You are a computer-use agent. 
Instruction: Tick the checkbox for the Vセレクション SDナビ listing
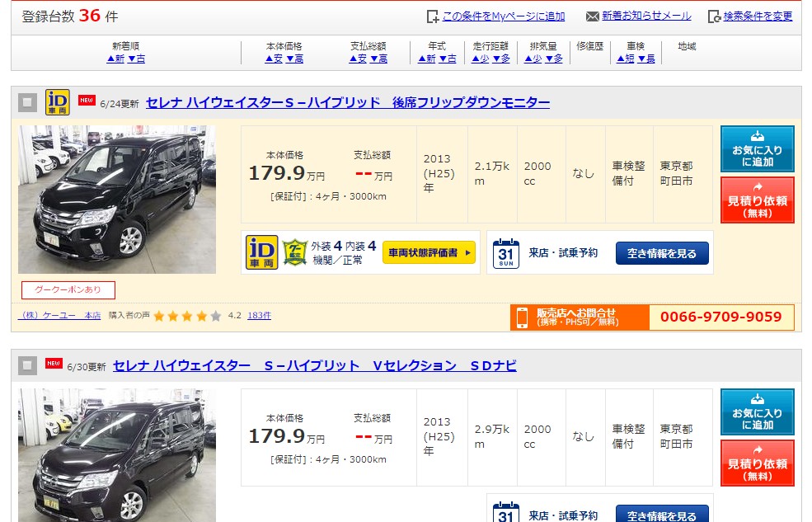27,365
